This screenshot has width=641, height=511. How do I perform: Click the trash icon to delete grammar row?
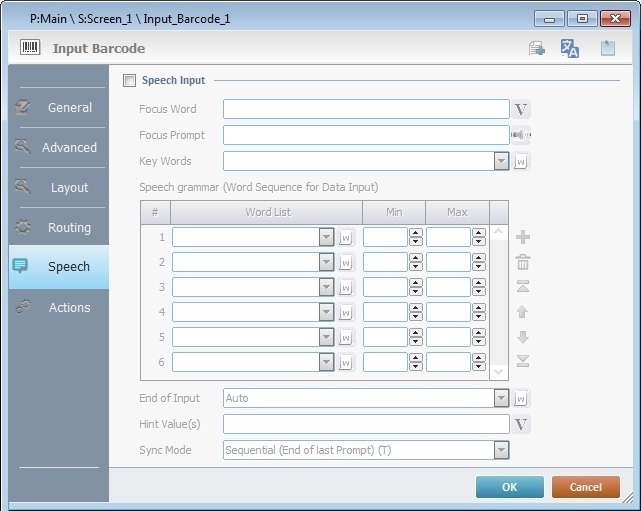[x=522, y=262]
